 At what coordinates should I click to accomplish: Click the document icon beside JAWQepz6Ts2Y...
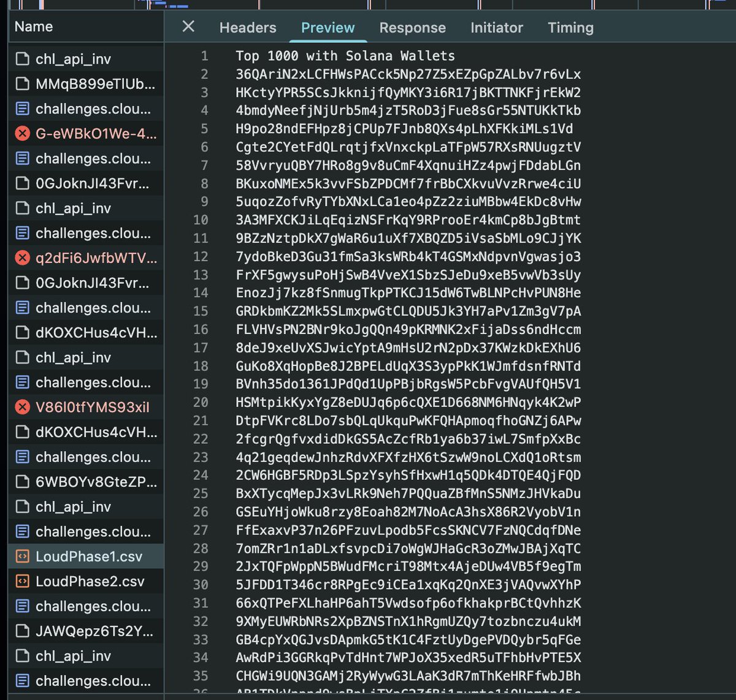click(23, 631)
